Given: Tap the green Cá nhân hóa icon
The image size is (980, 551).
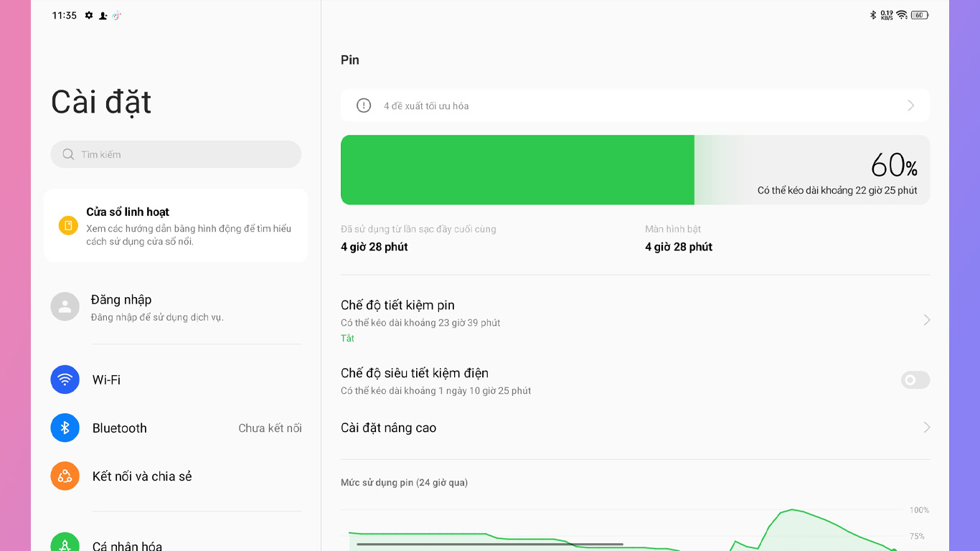Looking at the screenshot, I should tap(65, 543).
